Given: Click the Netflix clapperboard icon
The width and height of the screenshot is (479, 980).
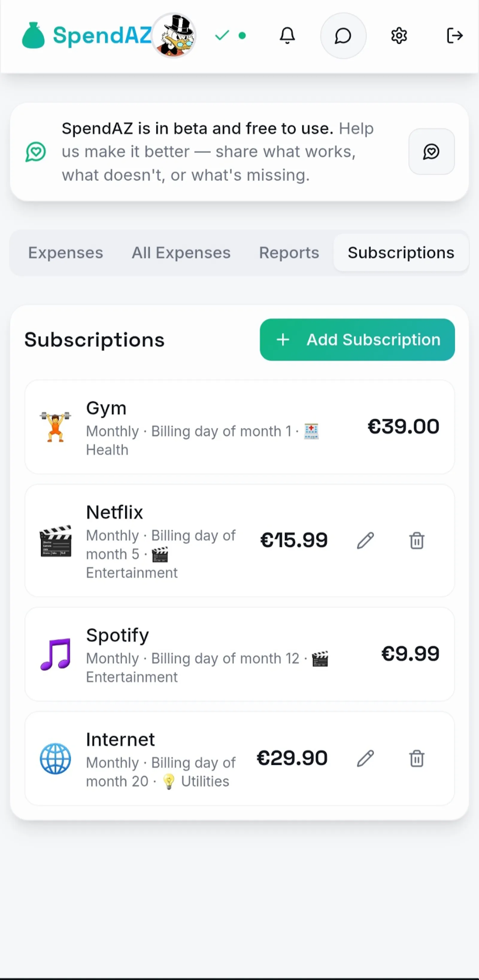Looking at the screenshot, I should [55, 541].
